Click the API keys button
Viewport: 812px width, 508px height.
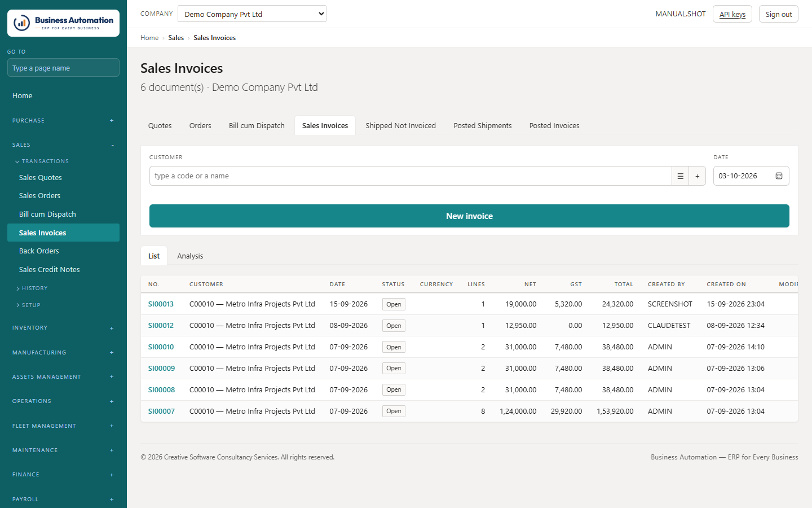tap(732, 14)
